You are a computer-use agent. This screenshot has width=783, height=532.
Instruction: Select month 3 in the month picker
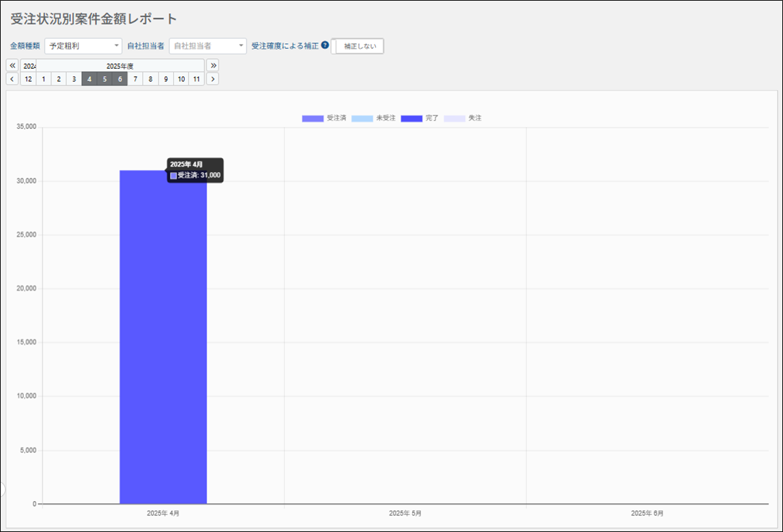[74, 79]
